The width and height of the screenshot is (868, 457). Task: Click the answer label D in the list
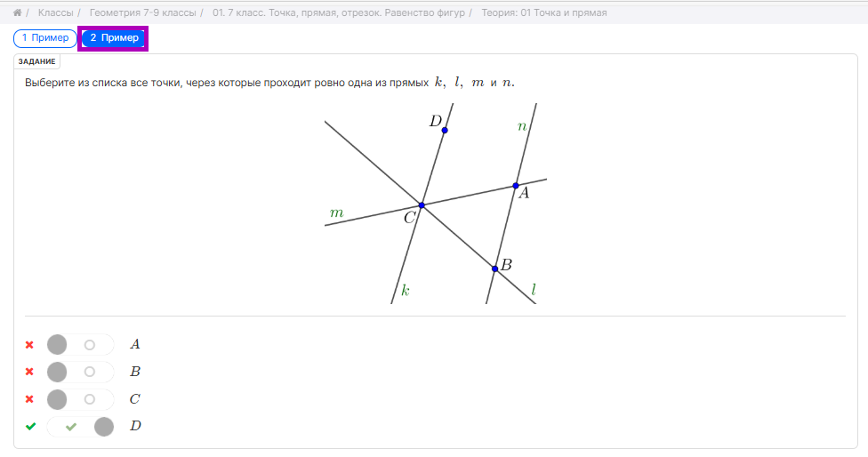[135, 426]
